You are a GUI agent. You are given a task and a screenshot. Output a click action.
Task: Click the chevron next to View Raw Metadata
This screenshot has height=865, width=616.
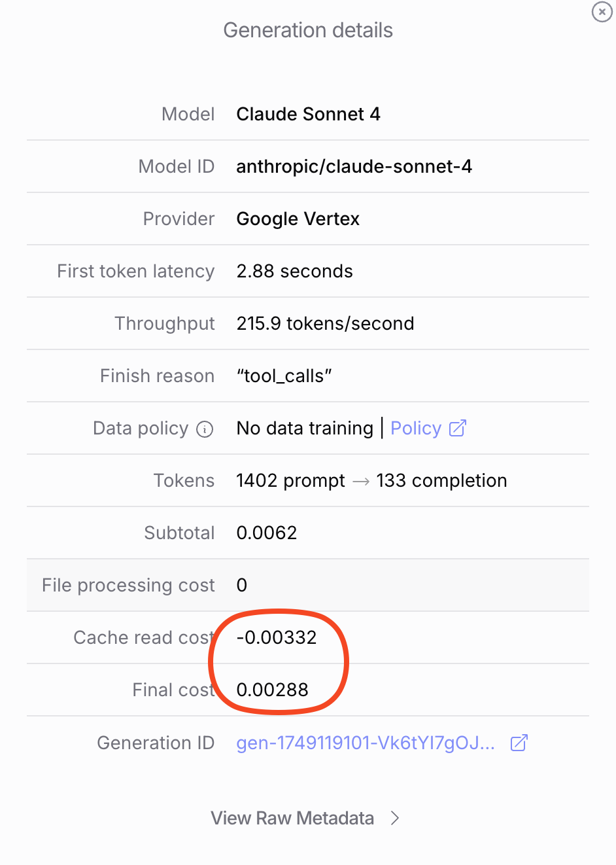pyautogui.click(x=394, y=818)
